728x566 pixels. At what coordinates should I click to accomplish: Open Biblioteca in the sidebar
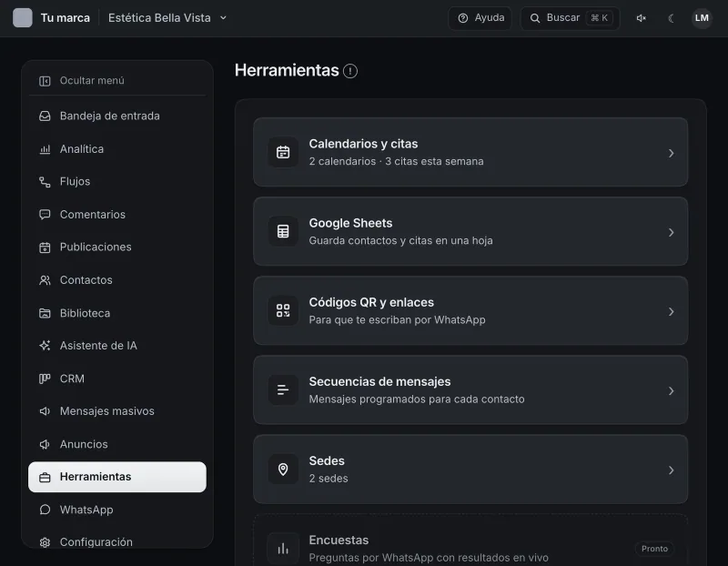click(x=117, y=313)
